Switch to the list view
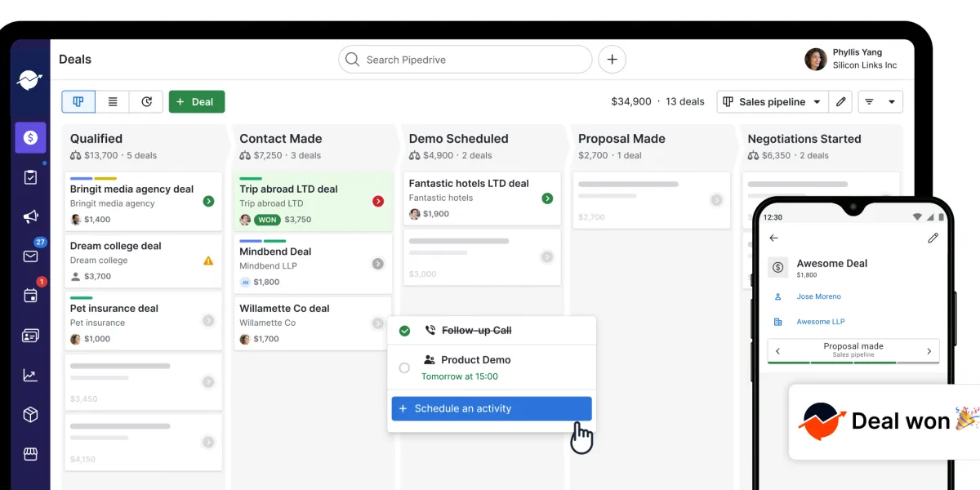Image resolution: width=980 pixels, height=490 pixels. pyautogui.click(x=113, y=102)
